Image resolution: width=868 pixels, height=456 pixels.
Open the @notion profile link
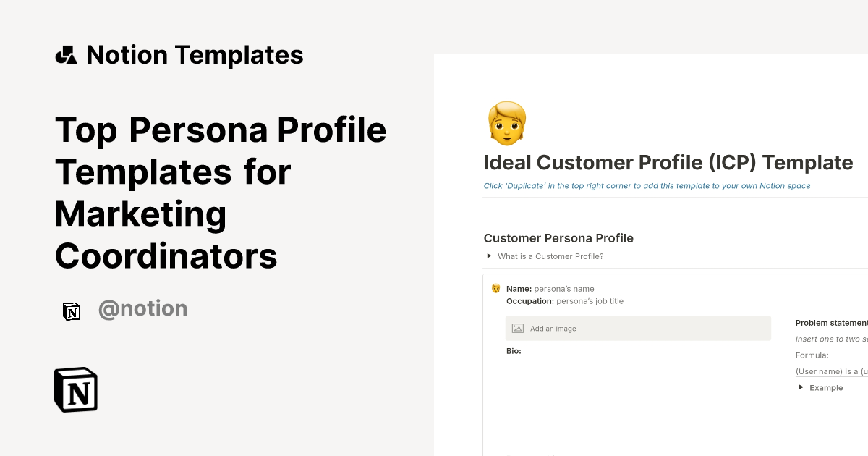click(142, 308)
